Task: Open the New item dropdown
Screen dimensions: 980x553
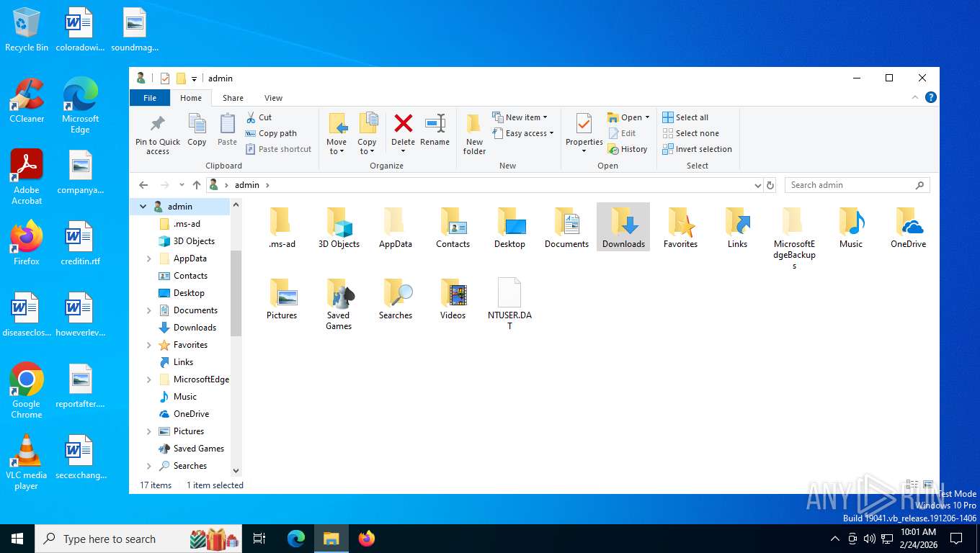Action: [520, 117]
